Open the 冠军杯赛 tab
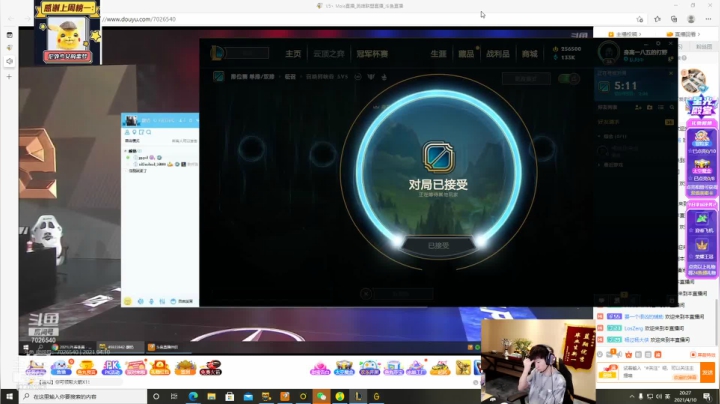Image resolution: width=720 pixels, height=404 pixels. pyautogui.click(x=372, y=54)
